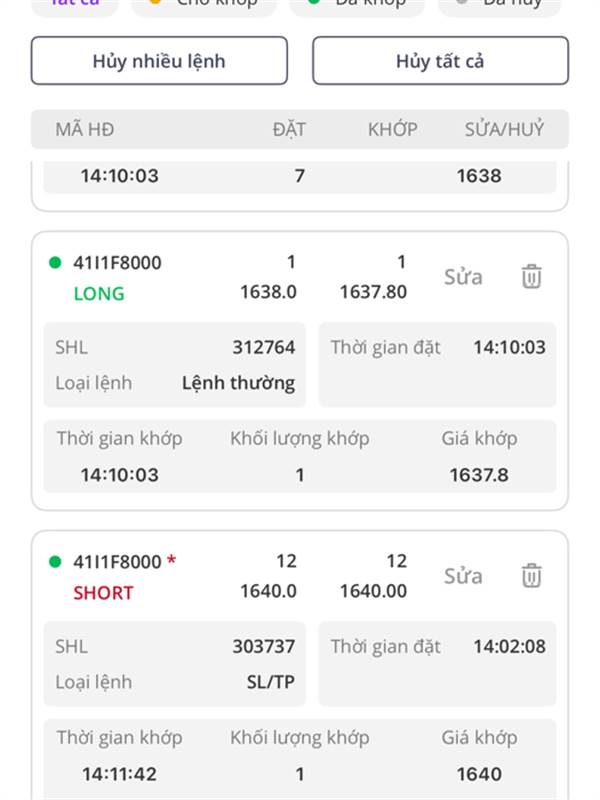Screen dimensions: 600x800
Task: Select the SL/TP order type value
Action: coord(270,682)
